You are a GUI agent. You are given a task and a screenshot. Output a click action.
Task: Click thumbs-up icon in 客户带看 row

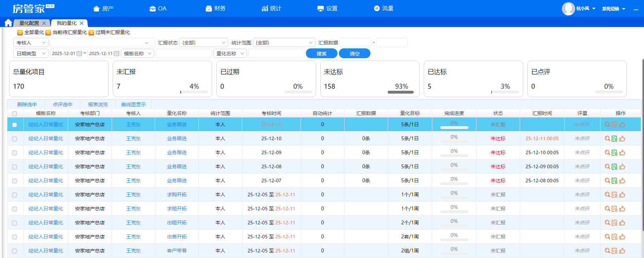point(622,251)
